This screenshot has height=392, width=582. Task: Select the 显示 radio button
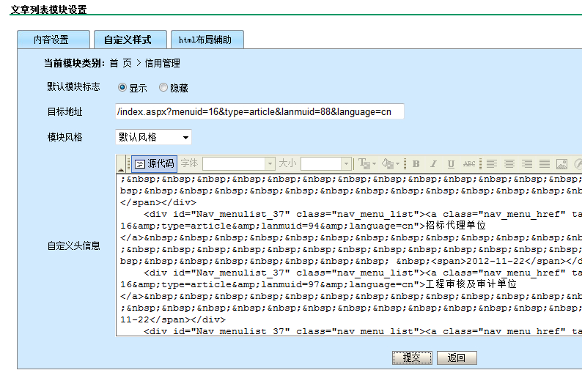(x=122, y=87)
